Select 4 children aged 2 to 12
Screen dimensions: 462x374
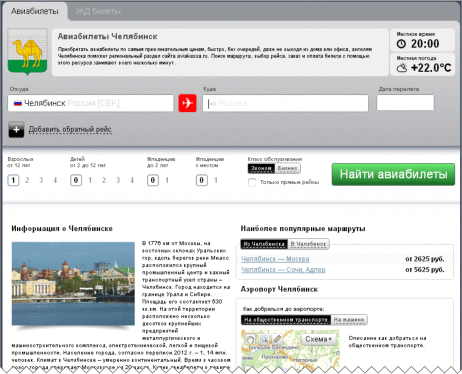132,180
